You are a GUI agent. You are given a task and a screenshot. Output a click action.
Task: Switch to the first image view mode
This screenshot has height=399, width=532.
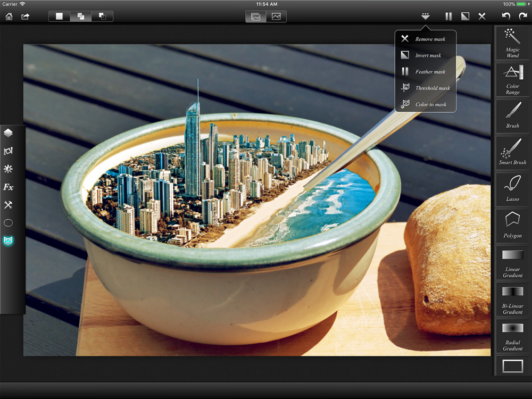(x=256, y=16)
